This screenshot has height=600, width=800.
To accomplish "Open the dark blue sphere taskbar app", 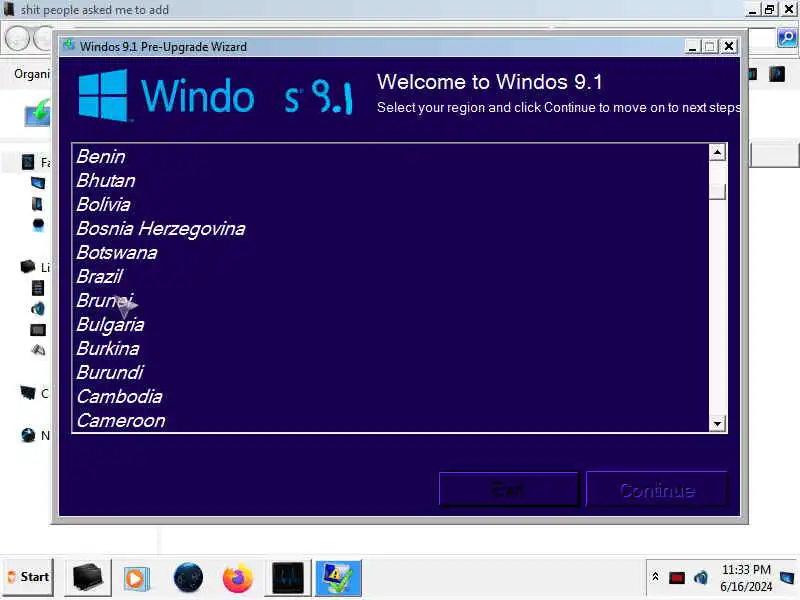I will pyautogui.click(x=188, y=578).
